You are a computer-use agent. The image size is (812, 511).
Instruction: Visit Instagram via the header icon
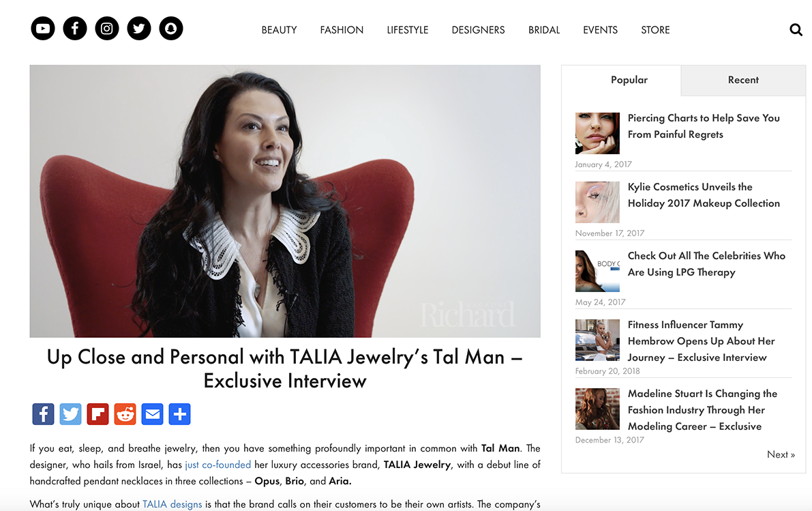107,29
